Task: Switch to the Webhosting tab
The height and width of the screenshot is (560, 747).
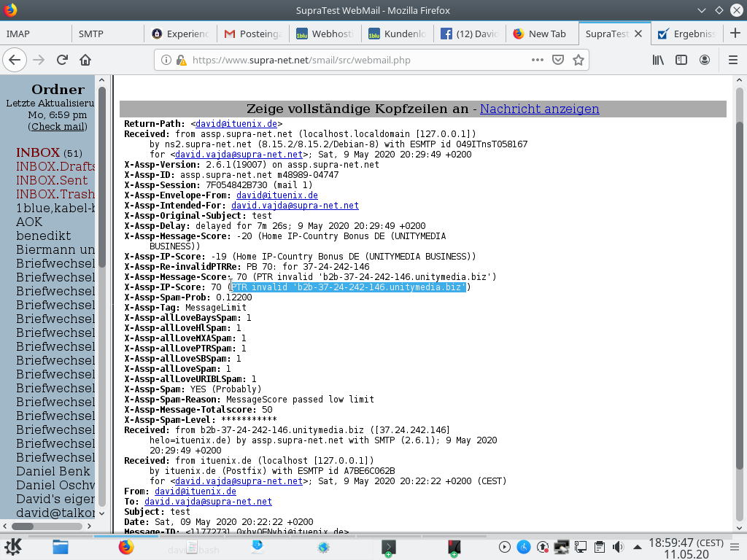Action: tap(324, 34)
